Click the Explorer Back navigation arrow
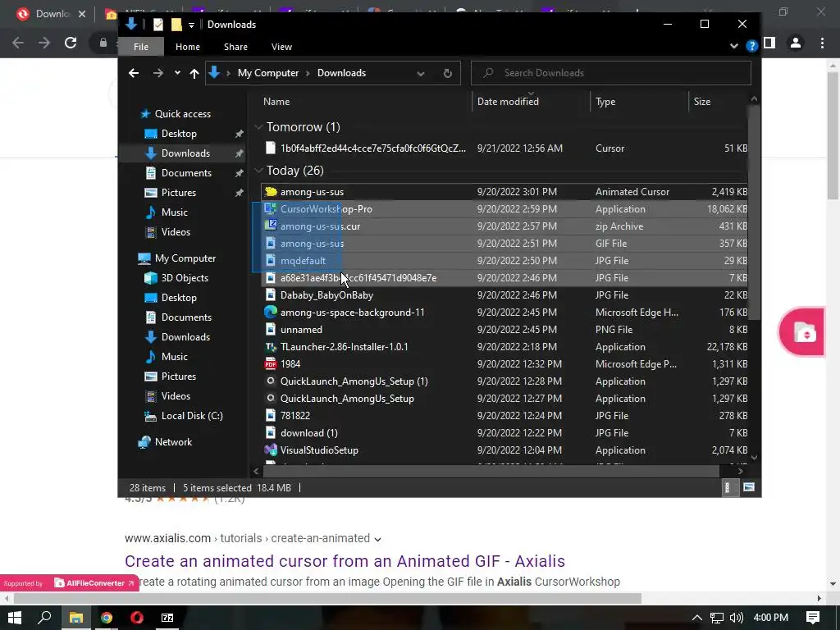The width and height of the screenshot is (840, 630). (x=134, y=73)
